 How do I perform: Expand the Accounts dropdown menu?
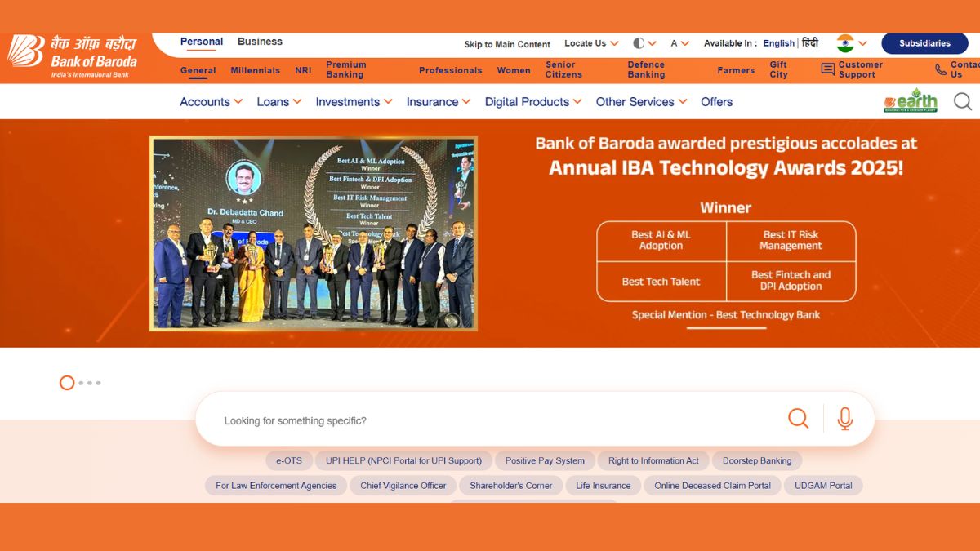point(211,102)
